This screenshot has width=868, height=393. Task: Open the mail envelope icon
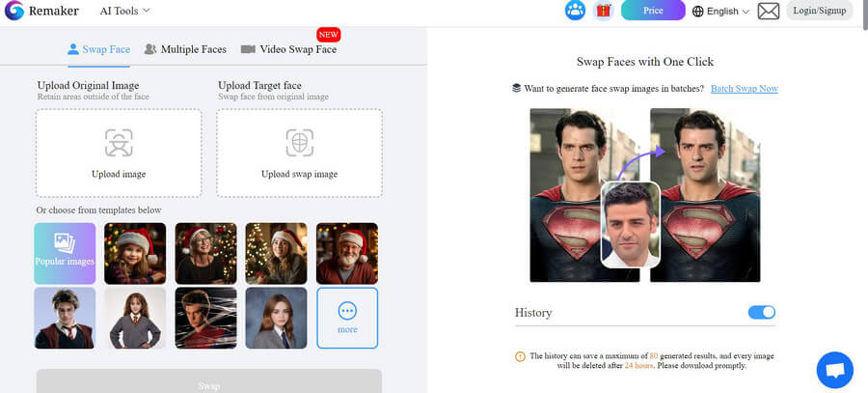coord(769,11)
